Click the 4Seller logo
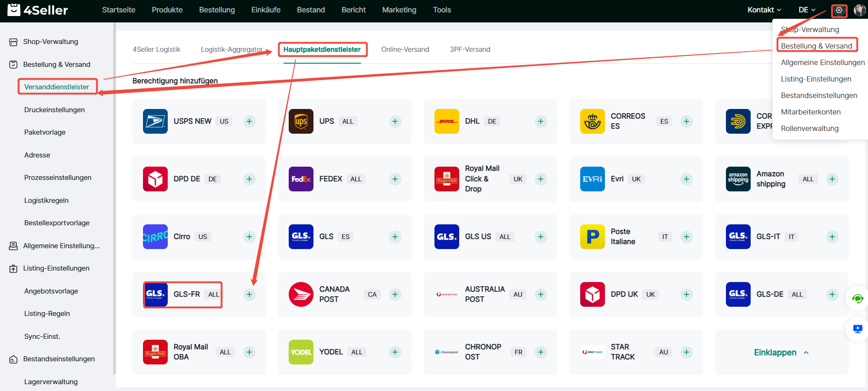The height and width of the screenshot is (391, 868). tap(38, 10)
